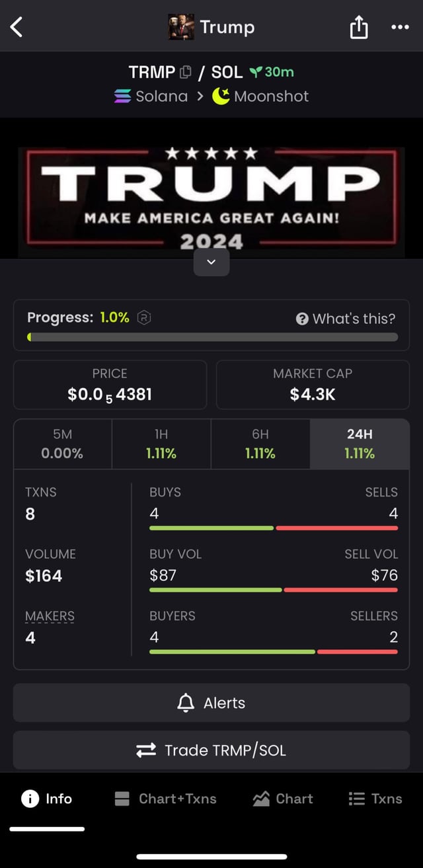Select the 1H timeframe
Screen dimensions: 423x868
(161, 444)
